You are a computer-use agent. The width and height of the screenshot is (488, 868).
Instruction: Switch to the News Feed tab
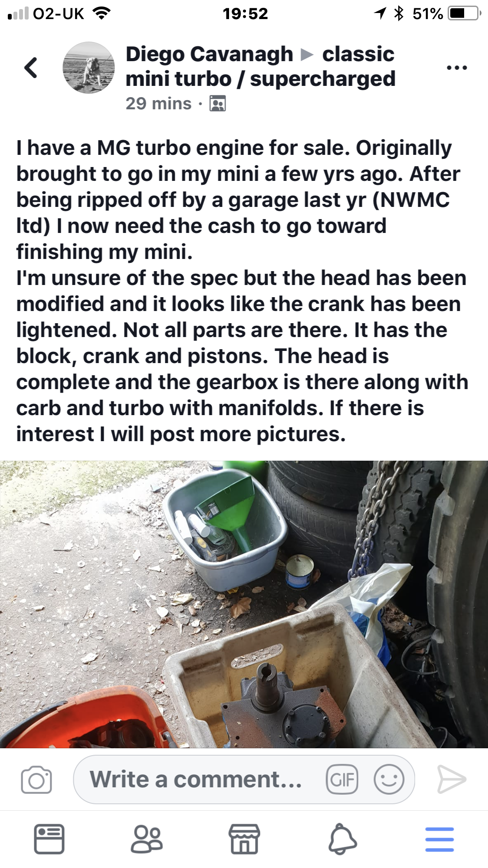tap(49, 839)
